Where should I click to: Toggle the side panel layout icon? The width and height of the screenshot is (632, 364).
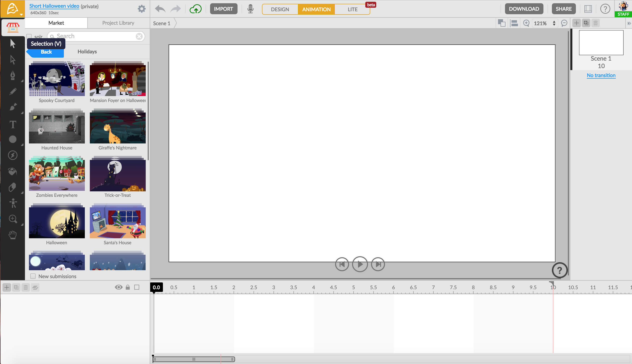pos(588,9)
